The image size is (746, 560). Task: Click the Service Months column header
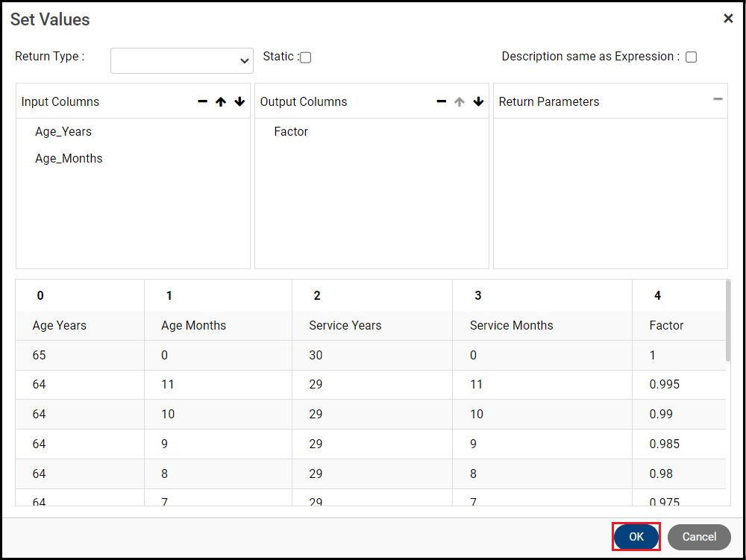(x=511, y=326)
